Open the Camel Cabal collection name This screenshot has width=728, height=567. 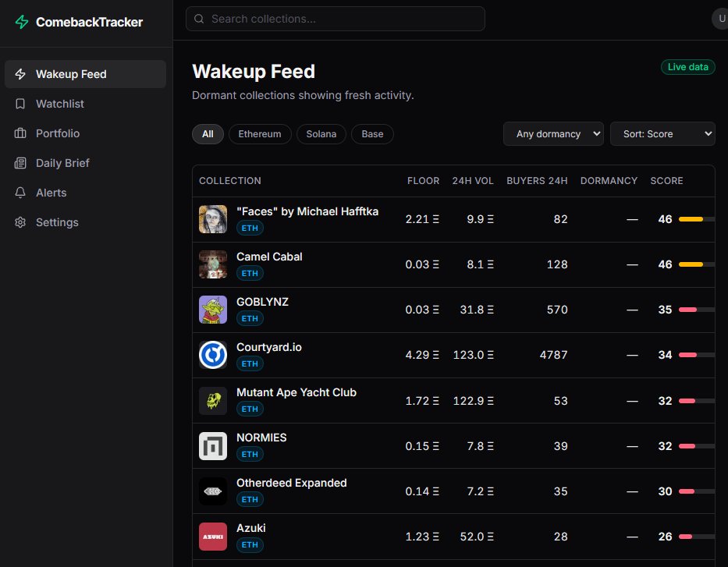click(269, 257)
